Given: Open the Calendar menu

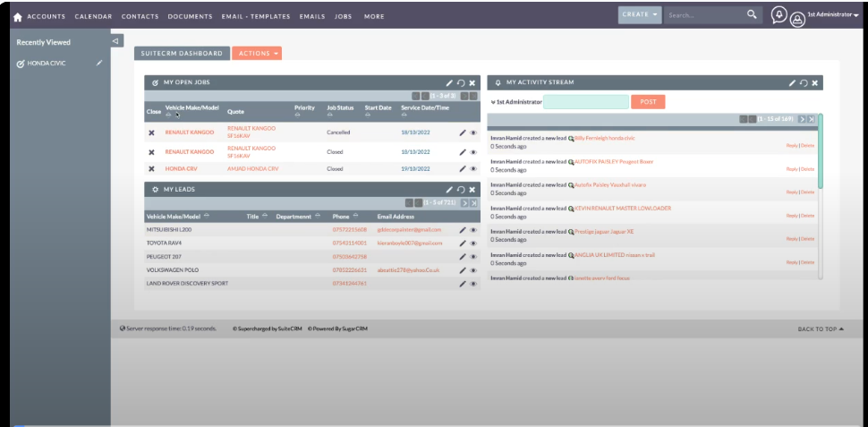Looking at the screenshot, I should 94,16.
